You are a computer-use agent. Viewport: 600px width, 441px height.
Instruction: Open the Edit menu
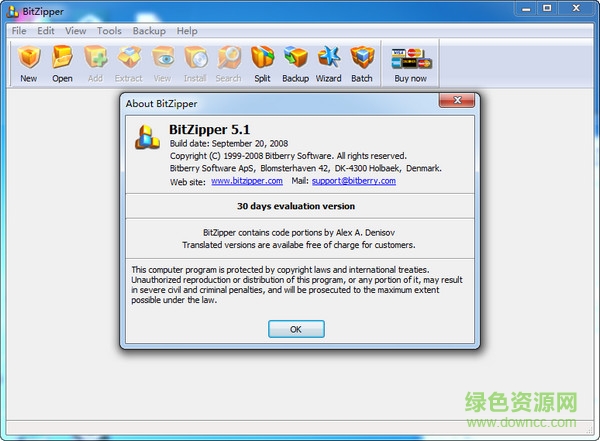pyautogui.click(x=46, y=31)
